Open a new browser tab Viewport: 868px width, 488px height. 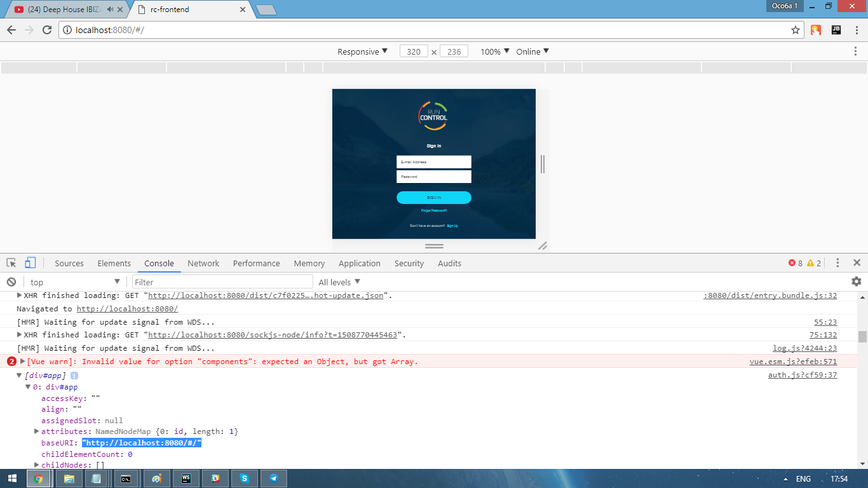pyautogui.click(x=265, y=10)
